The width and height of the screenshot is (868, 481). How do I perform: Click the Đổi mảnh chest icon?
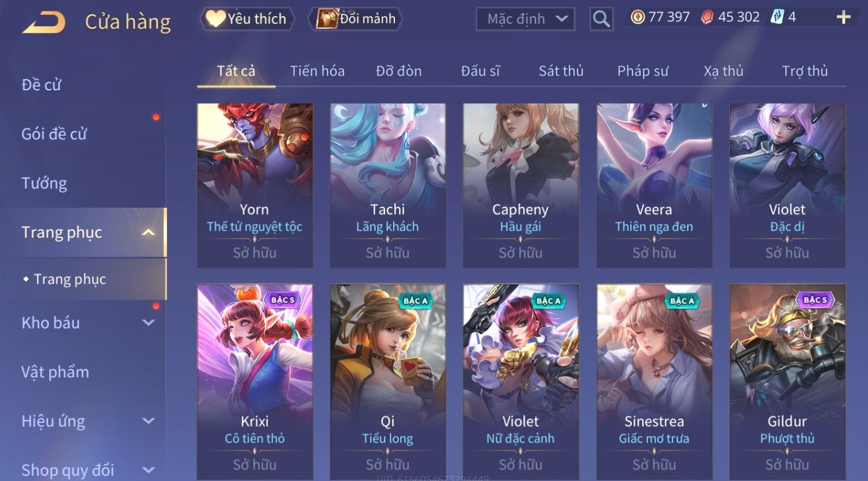click(x=327, y=19)
